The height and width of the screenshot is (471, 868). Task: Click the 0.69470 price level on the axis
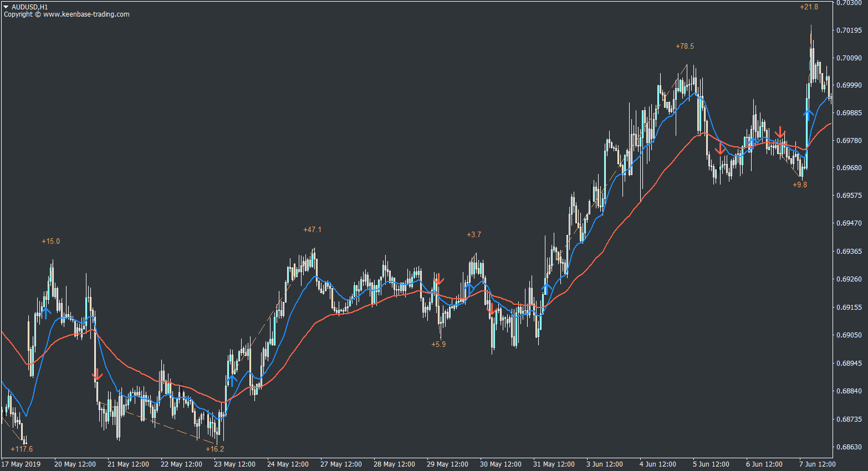click(849, 223)
